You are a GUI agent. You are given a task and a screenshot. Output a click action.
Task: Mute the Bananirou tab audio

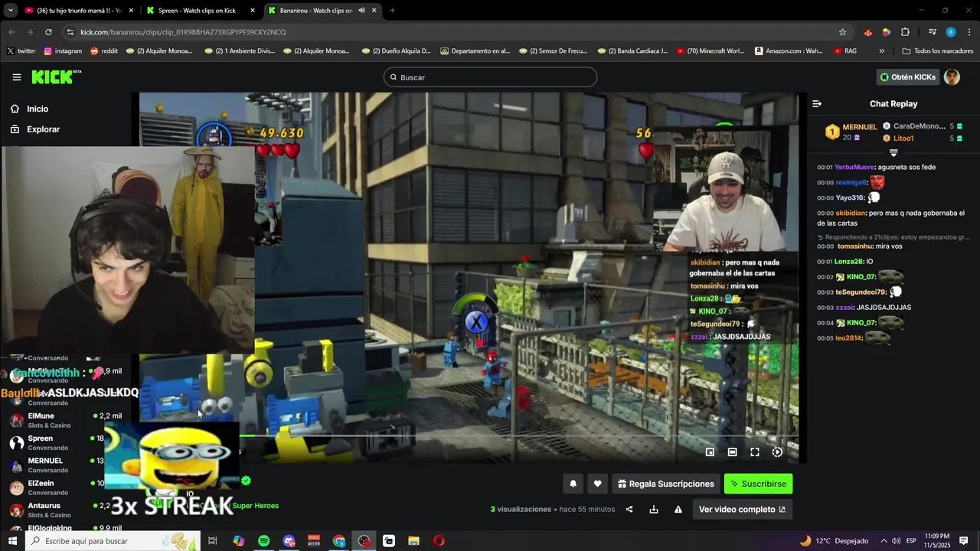(x=361, y=11)
